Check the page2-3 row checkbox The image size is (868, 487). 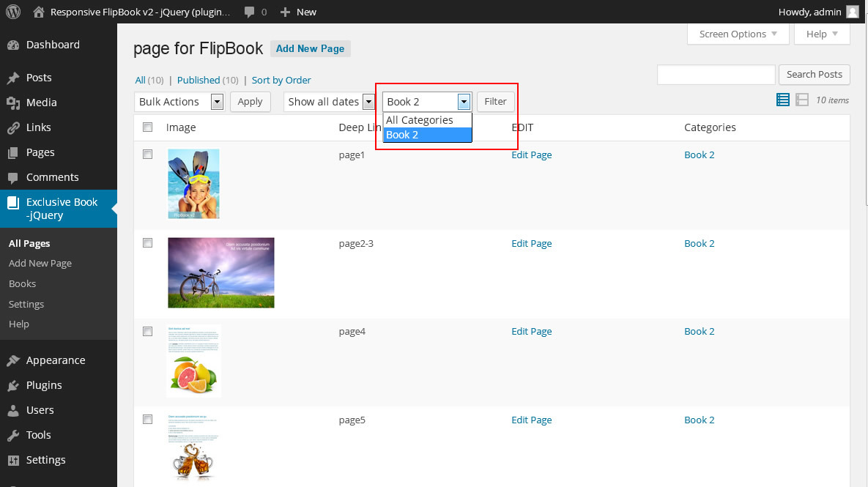[148, 243]
